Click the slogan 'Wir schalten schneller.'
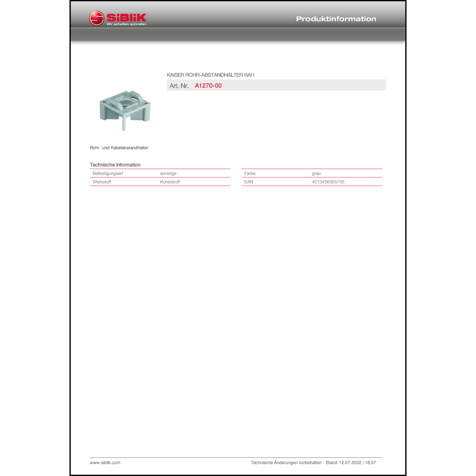Screen dimensions: 476x476 click(x=127, y=24)
